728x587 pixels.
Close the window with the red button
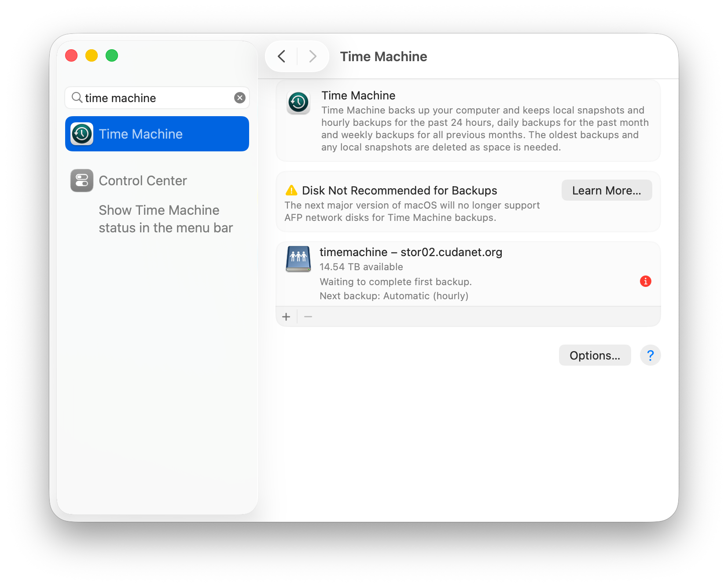click(x=71, y=55)
